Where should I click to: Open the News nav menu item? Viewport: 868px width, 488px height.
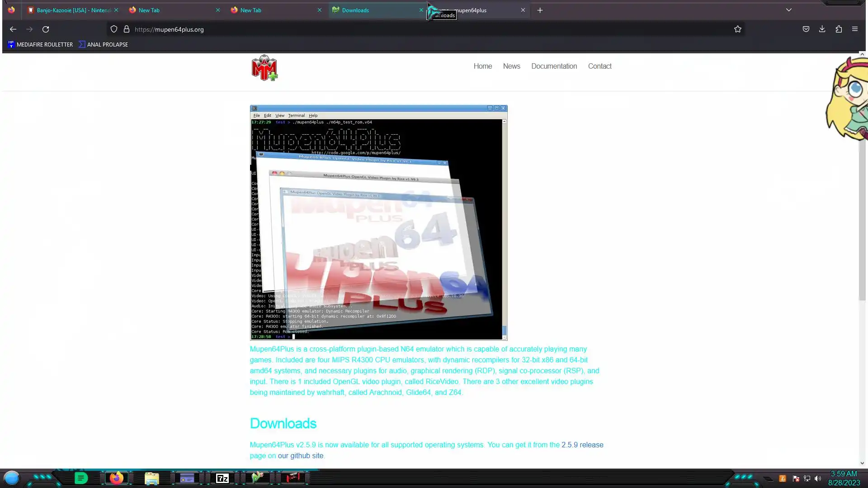click(x=511, y=66)
